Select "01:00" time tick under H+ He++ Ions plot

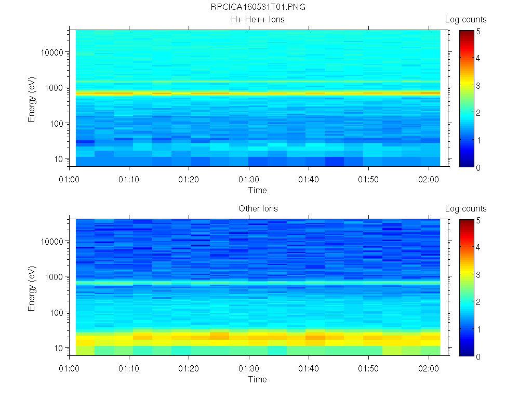coord(69,179)
